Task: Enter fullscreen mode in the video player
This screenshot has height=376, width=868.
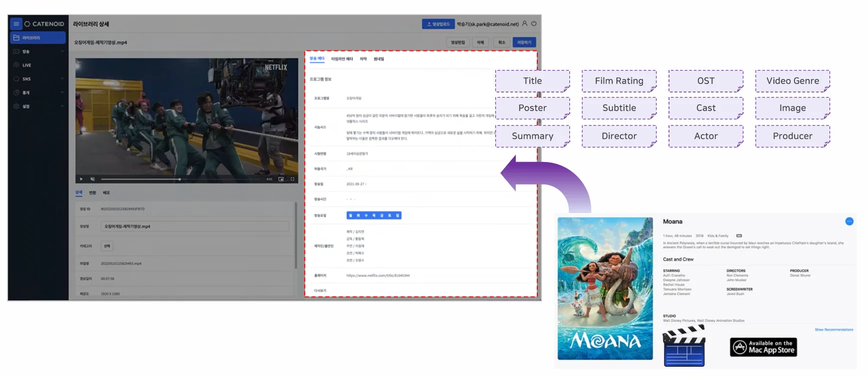Action: tap(292, 179)
